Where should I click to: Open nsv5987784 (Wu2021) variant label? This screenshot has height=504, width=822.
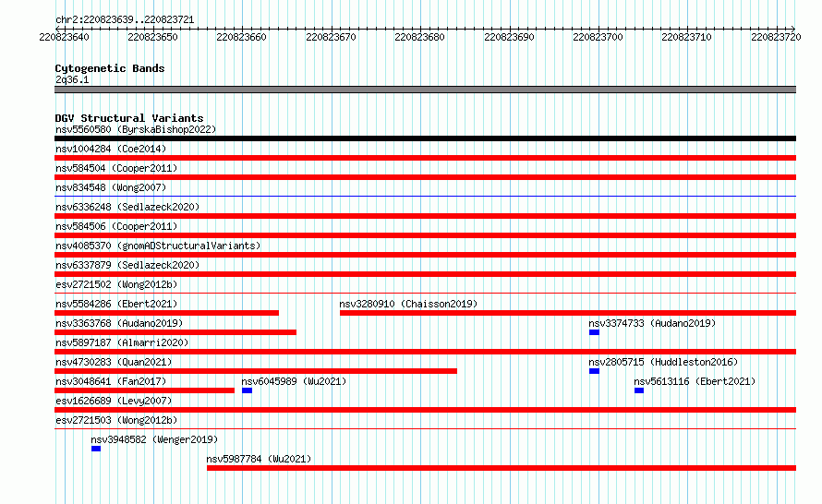click(259, 459)
